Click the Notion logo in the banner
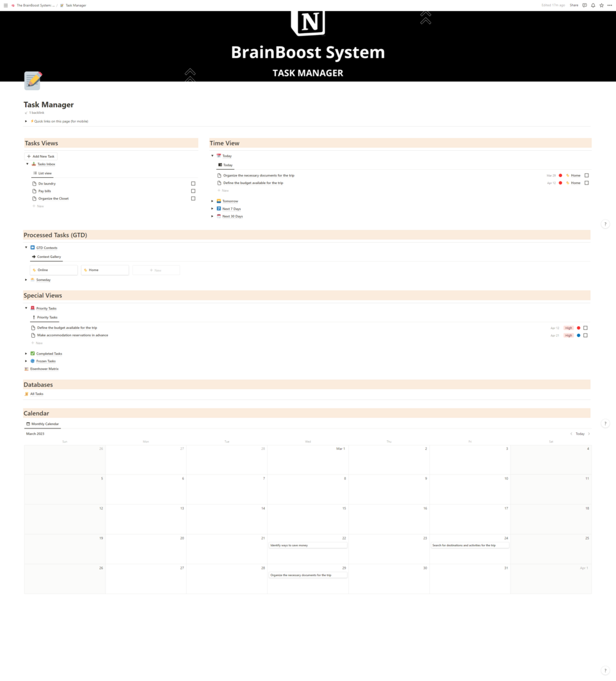This screenshot has height=681, width=616. pyautogui.click(x=308, y=23)
